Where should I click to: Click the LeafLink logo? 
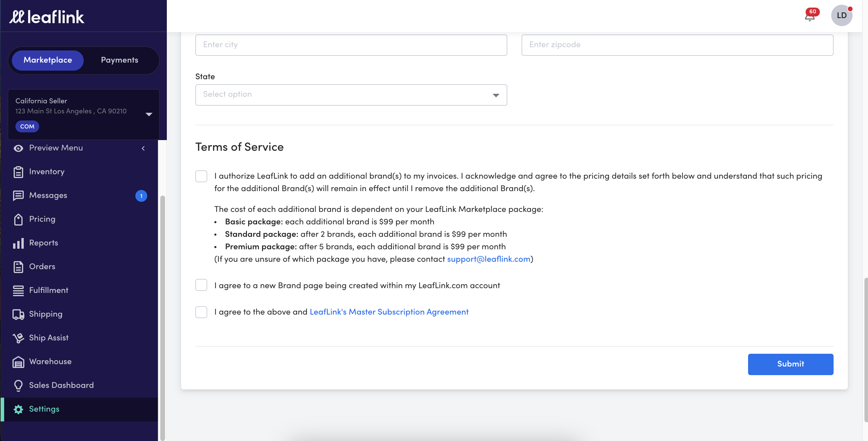[x=47, y=17]
